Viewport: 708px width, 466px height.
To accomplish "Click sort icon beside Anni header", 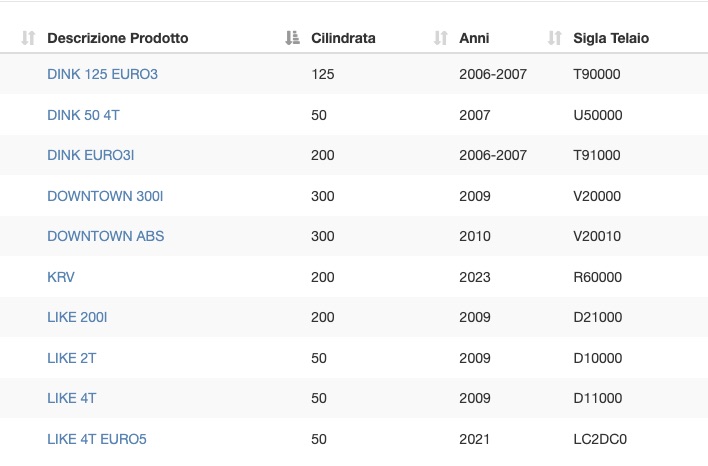I will [x=440, y=38].
